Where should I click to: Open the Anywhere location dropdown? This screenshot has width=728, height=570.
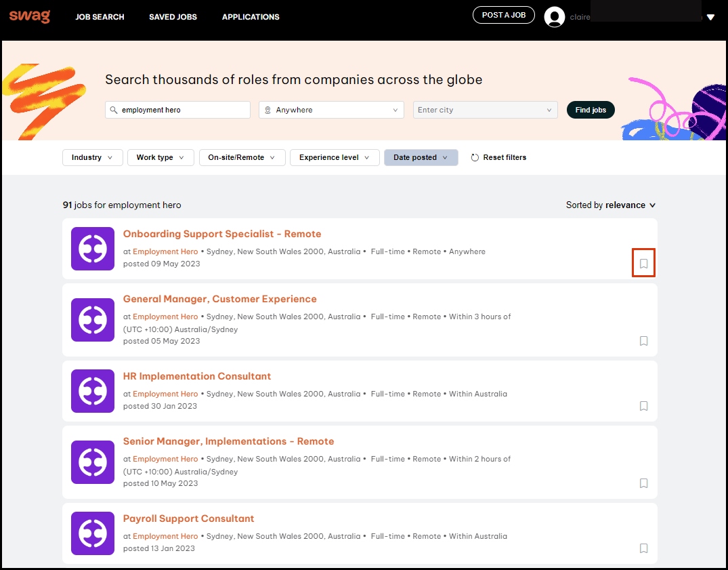click(331, 110)
